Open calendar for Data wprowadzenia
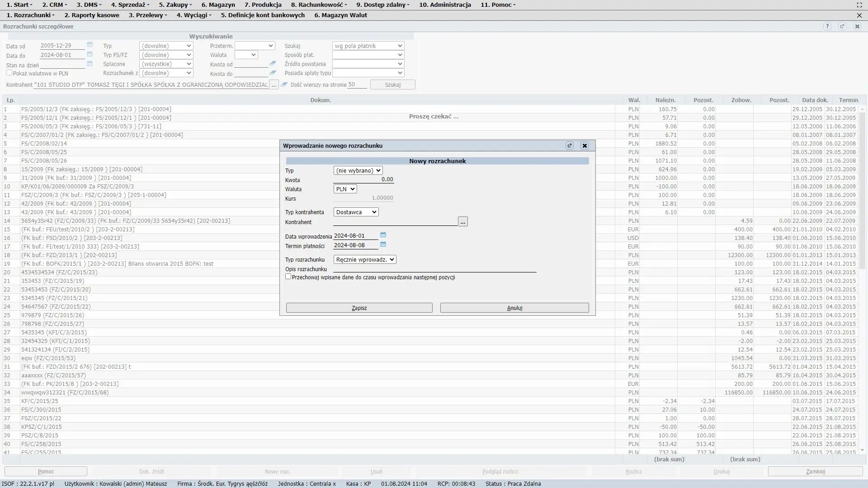868x488 pixels. pyautogui.click(x=383, y=235)
